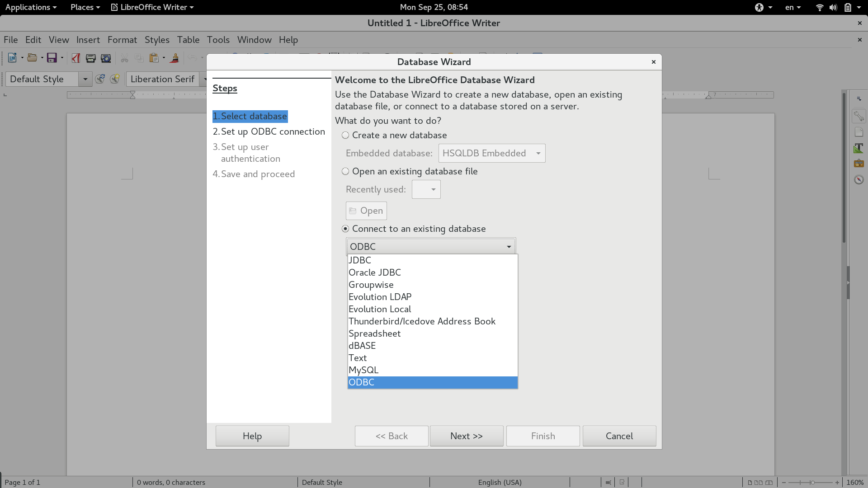
Task: Expand the Open file dropdown arrow
Action: point(42,58)
